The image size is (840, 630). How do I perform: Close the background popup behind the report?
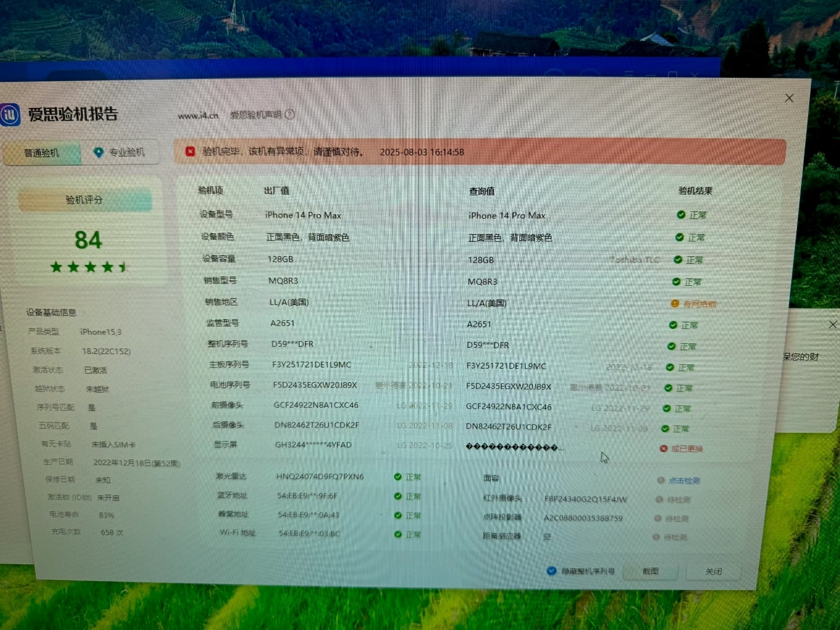[x=832, y=324]
